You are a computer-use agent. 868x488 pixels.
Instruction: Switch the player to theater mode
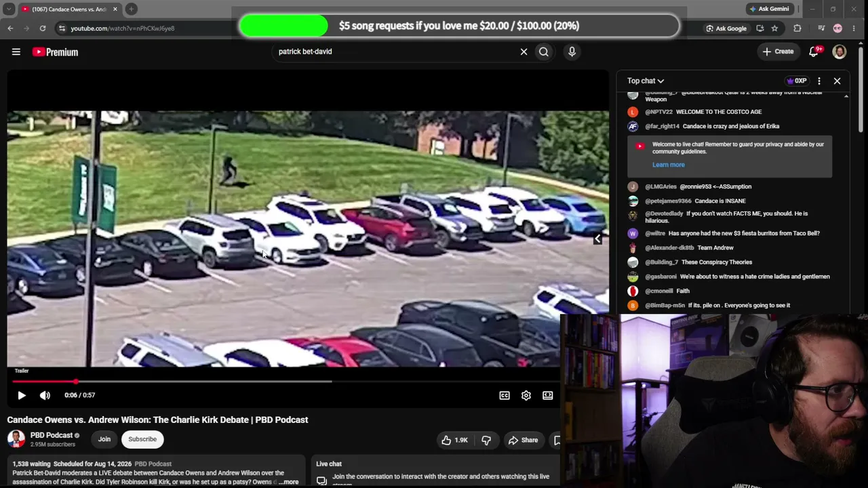click(548, 395)
